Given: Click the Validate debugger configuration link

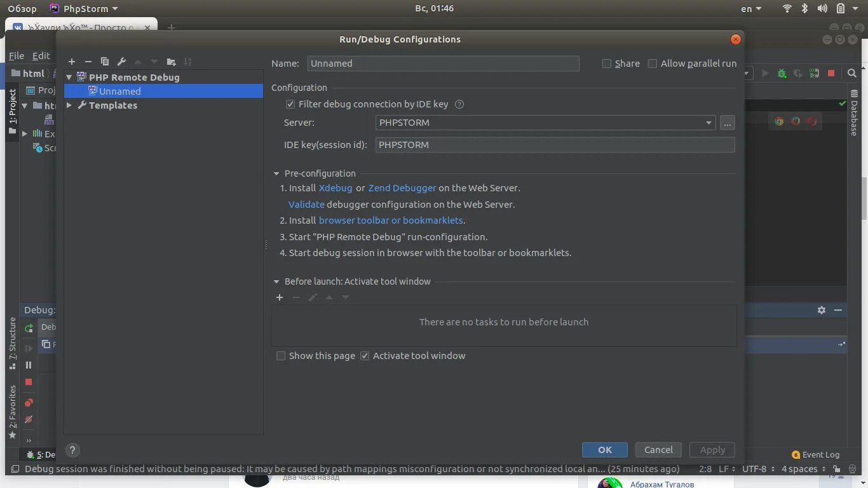Looking at the screenshot, I should coord(306,205).
